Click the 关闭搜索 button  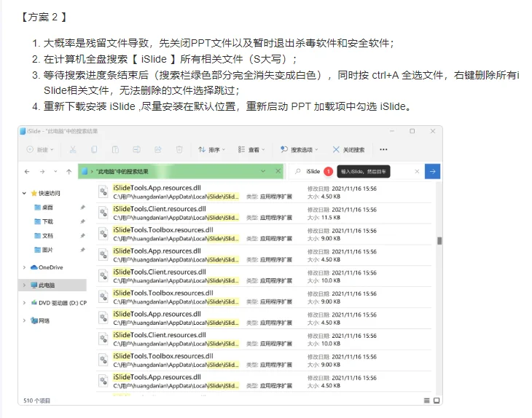click(x=348, y=149)
